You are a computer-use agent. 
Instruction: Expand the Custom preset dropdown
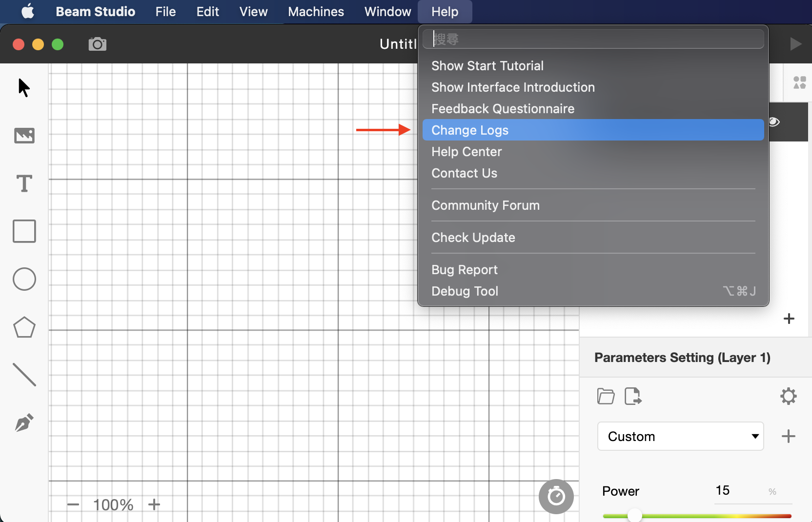click(681, 436)
